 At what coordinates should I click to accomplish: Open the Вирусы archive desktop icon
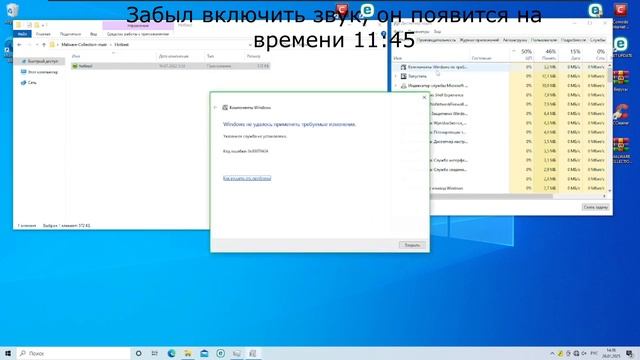pos(620,80)
